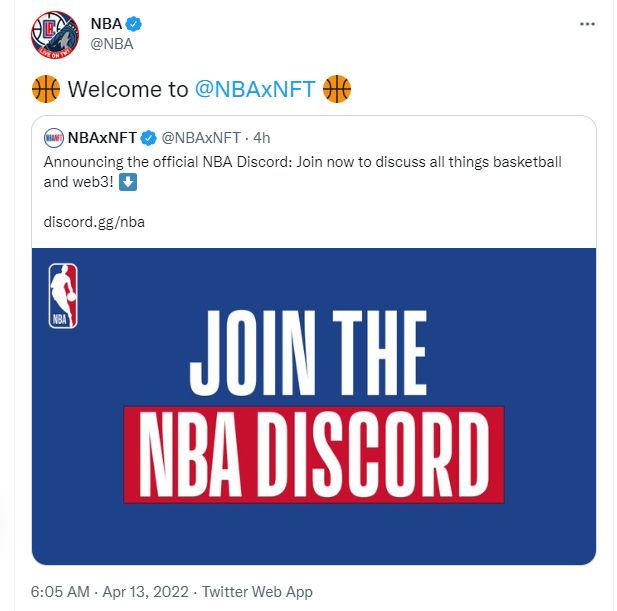The width and height of the screenshot is (617, 611).
Task: Click the gray @NBAxNFT handle in quote
Action: pyautogui.click(x=201, y=137)
